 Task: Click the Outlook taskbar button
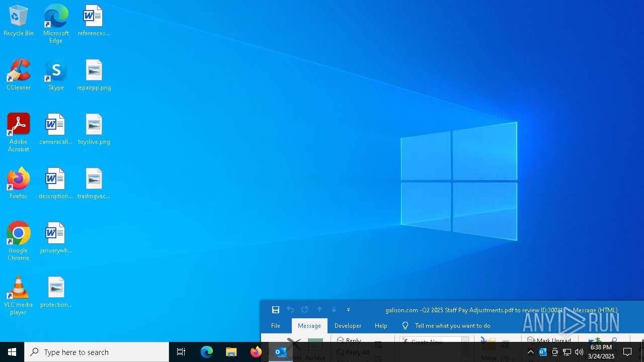[281, 352]
